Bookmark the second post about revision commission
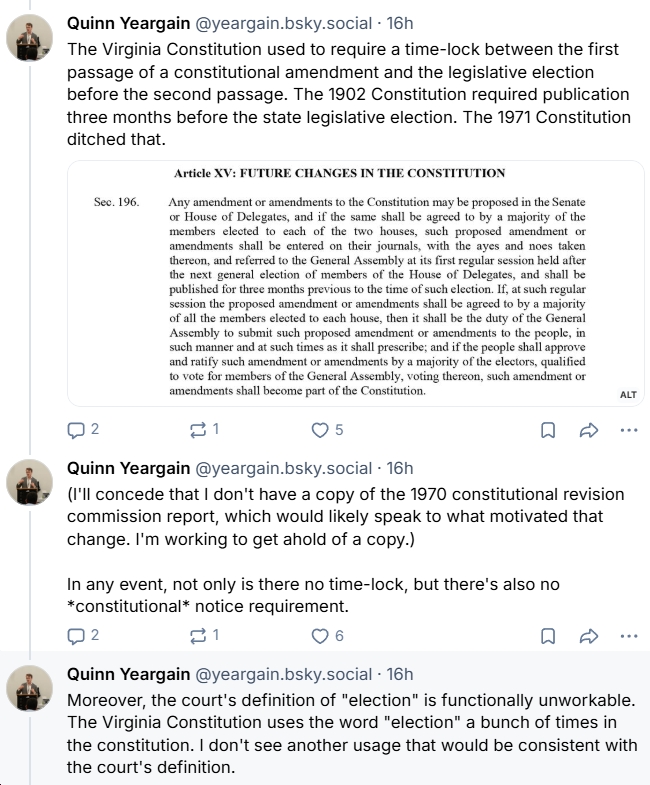Image resolution: width=650 pixels, height=785 pixels. (x=548, y=635)
